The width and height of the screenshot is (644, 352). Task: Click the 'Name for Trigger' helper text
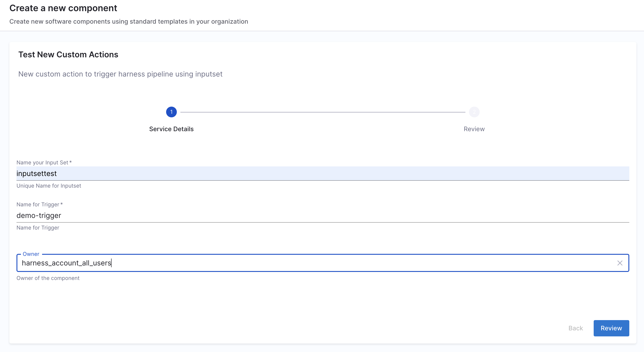click(x=38, y=228)
